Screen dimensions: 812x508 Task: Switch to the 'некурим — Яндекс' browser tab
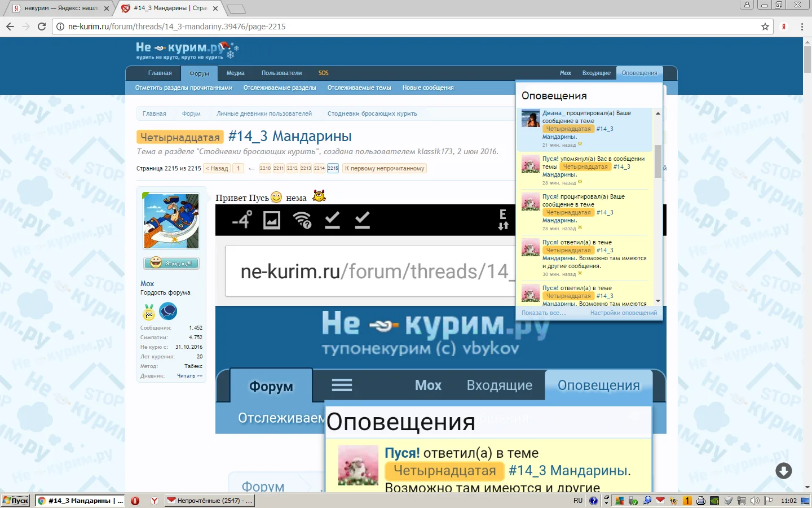tap(60, 8)
